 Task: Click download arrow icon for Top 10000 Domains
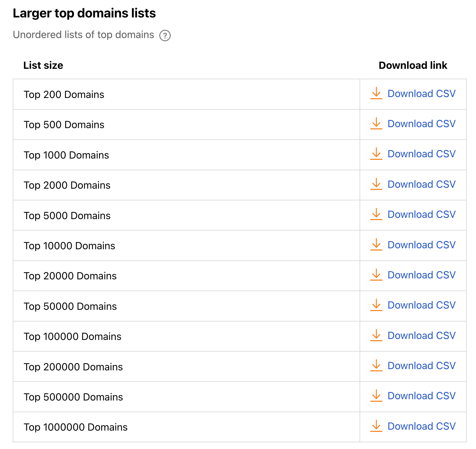click(x=376, y=244)
